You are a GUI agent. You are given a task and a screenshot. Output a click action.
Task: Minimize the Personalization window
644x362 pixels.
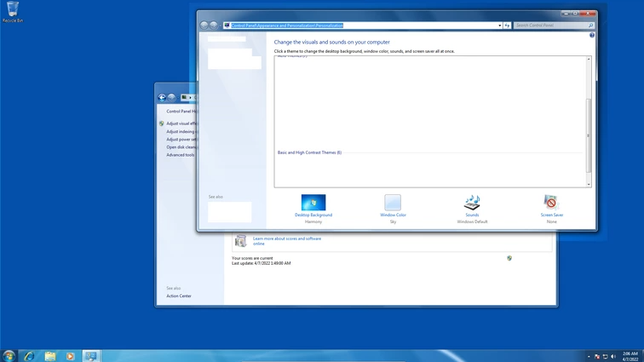click(566, 14)
